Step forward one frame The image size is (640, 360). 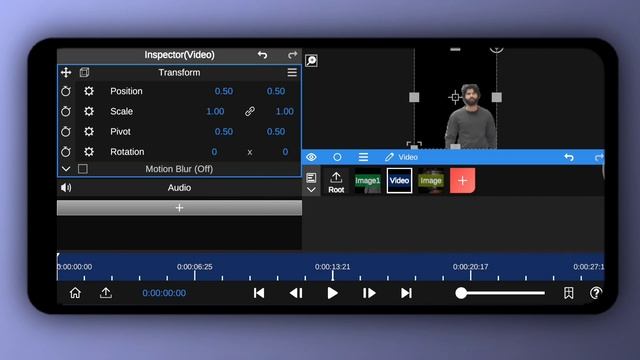pos(369,293)
